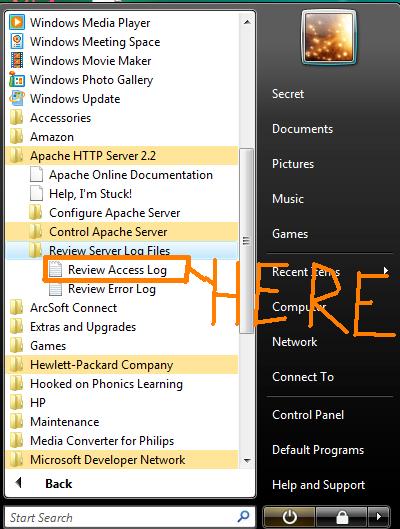
Task: Click the Windows Media Player icon
Action: point(17,22)
